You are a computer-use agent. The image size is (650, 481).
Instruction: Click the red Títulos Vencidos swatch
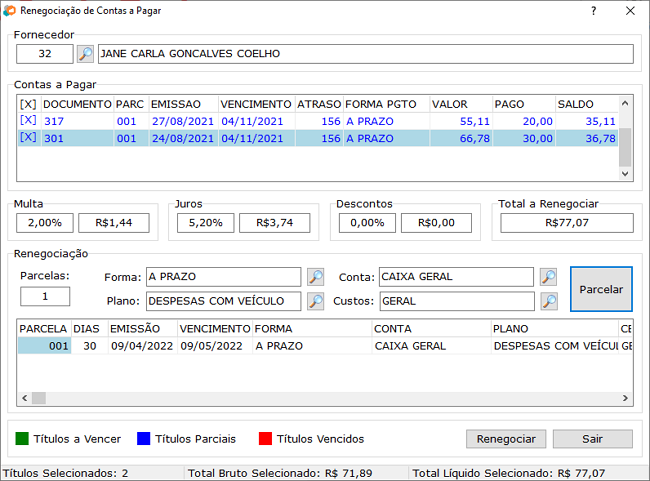265,439
